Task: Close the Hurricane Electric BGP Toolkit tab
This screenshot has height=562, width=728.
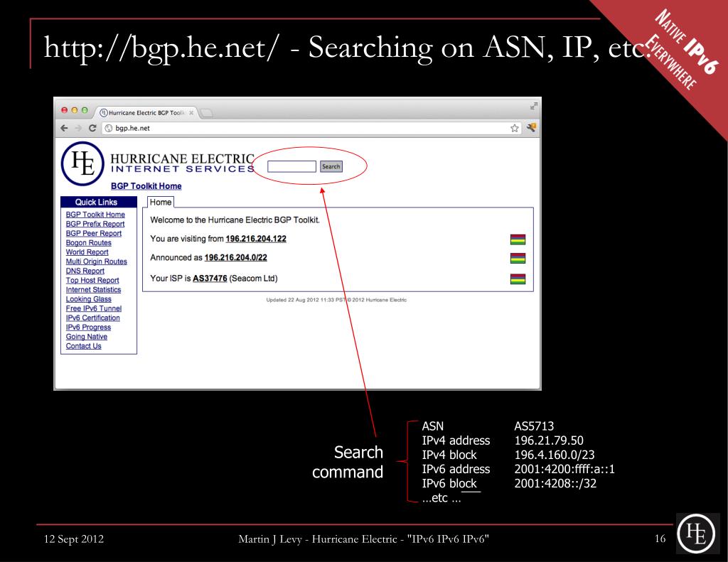Action: pyautogui.click(x=191, y=113)
